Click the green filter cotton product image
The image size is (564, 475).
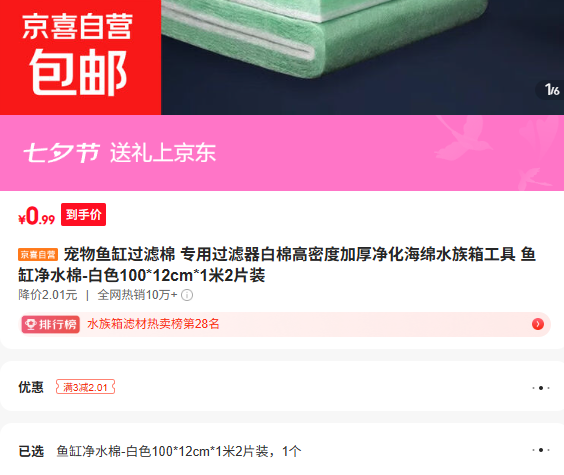click(362, 57)
